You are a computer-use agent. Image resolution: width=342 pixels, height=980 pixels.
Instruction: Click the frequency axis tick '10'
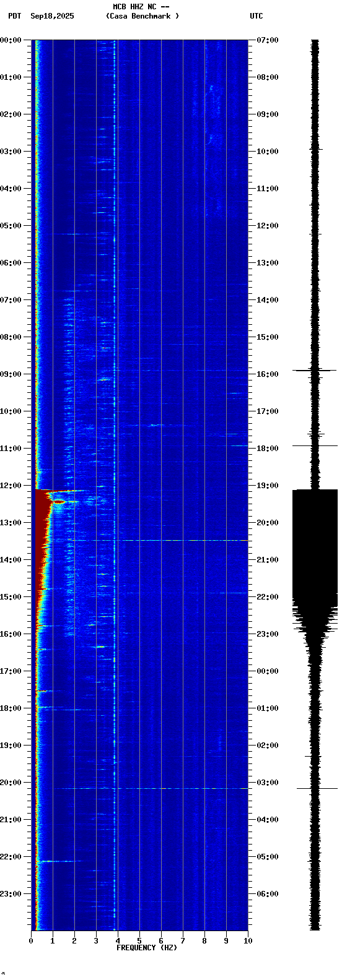coord(248,941)
